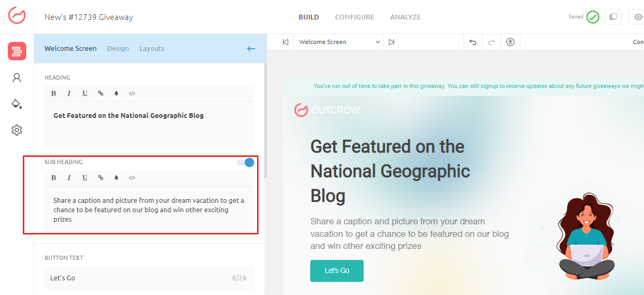Click the green Saved checkmark
Viewport: 644px width, 295px height.
point(593,17)
